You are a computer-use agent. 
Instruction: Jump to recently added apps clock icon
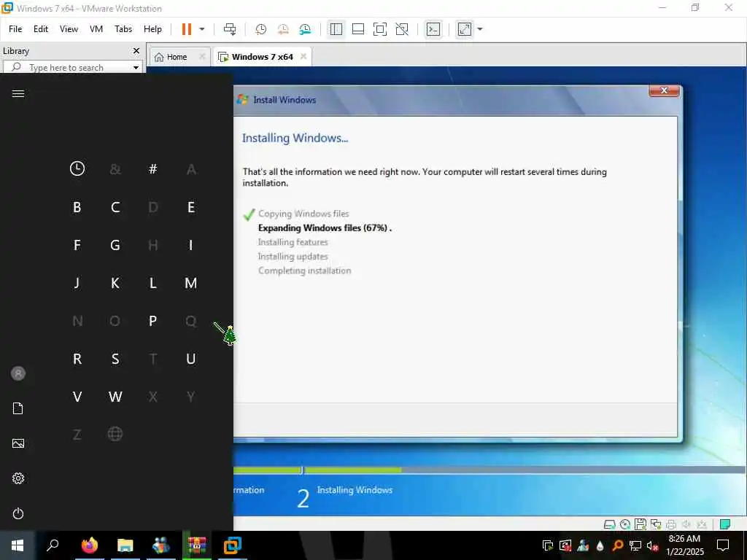point(77,168)
